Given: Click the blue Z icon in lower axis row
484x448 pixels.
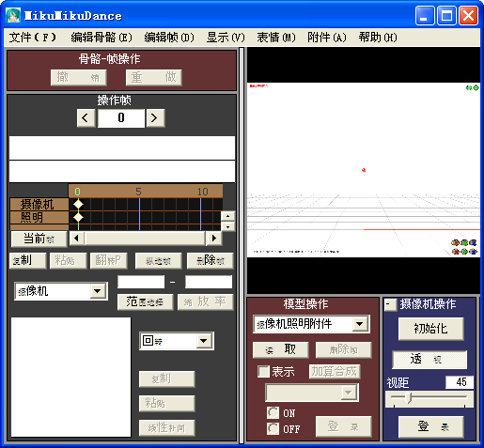Looking at the screenshot, I should point(473,252).
